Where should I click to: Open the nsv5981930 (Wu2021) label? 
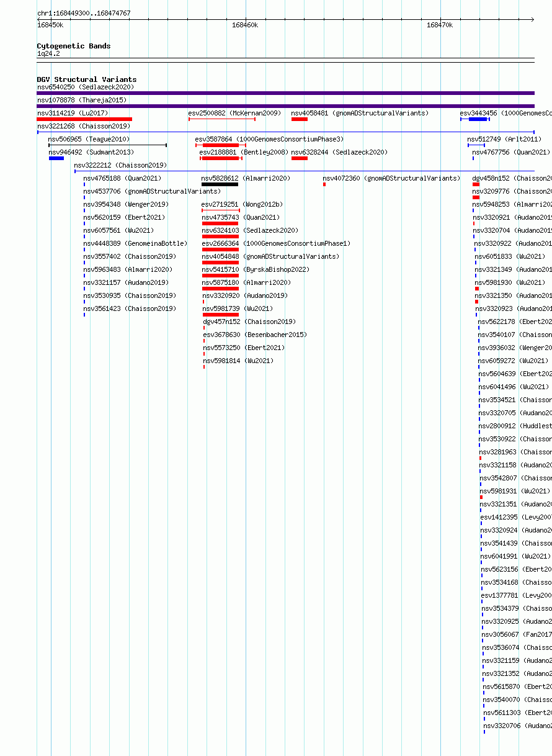tap(510, 282)
